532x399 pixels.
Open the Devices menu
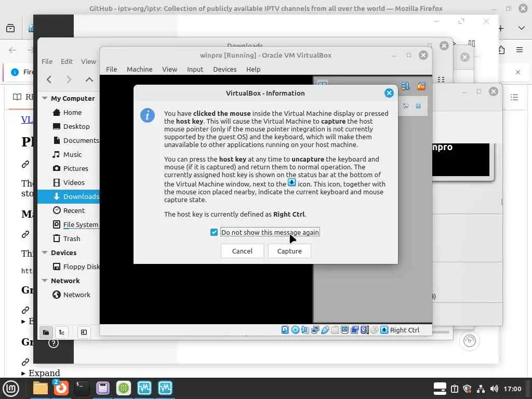[x=224, y=69]
